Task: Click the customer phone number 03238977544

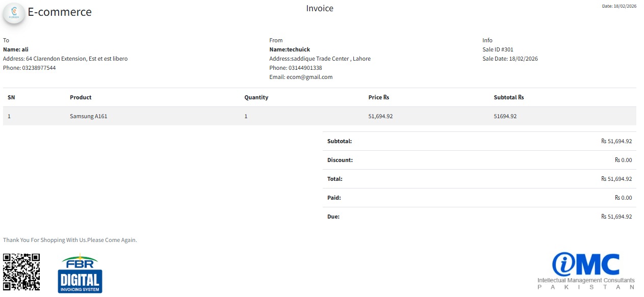Action: [x=39, y=68]
